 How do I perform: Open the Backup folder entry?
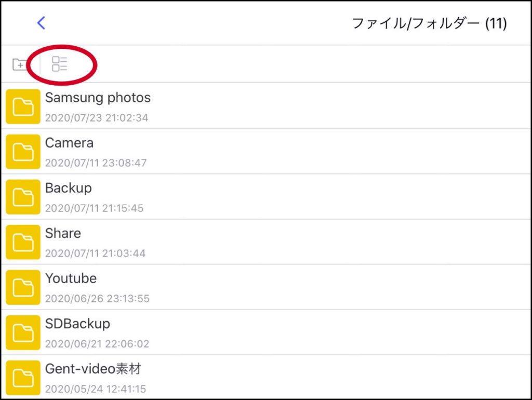266,197
